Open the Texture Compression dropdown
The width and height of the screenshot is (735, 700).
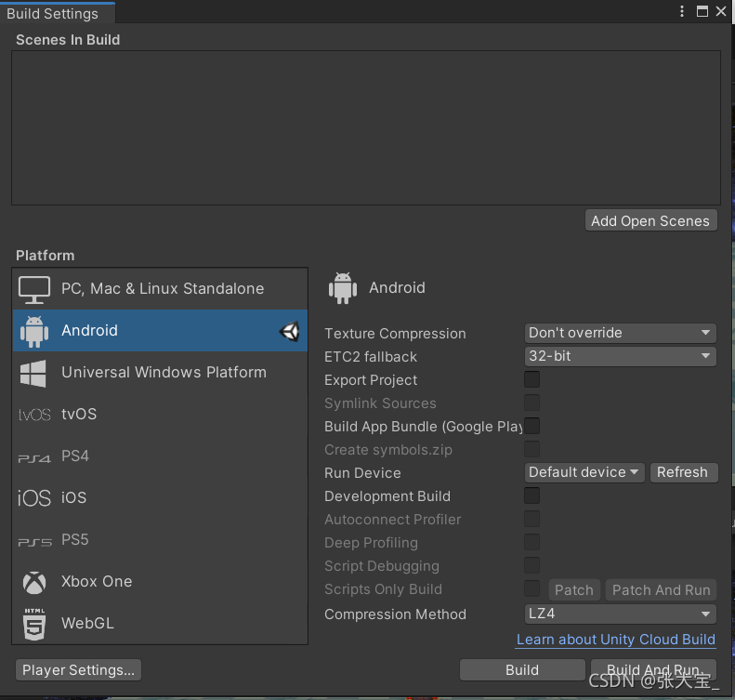coord(620,333)
